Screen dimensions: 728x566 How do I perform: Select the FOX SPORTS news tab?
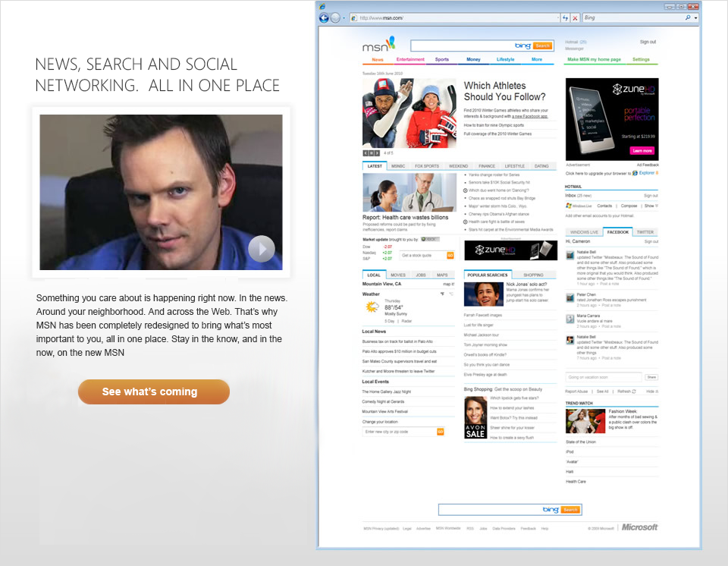[x=427, y=166]
